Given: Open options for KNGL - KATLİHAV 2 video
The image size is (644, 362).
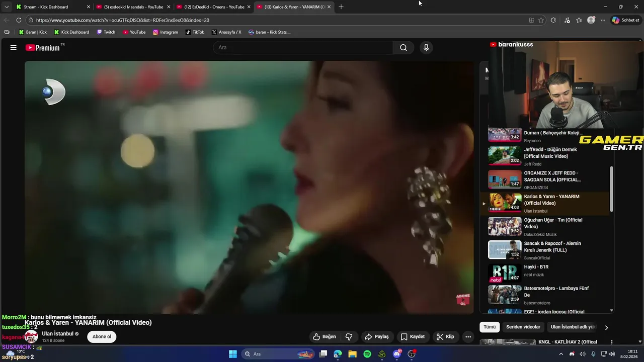Looking at the screenshot, I should (x=612, y=342).
